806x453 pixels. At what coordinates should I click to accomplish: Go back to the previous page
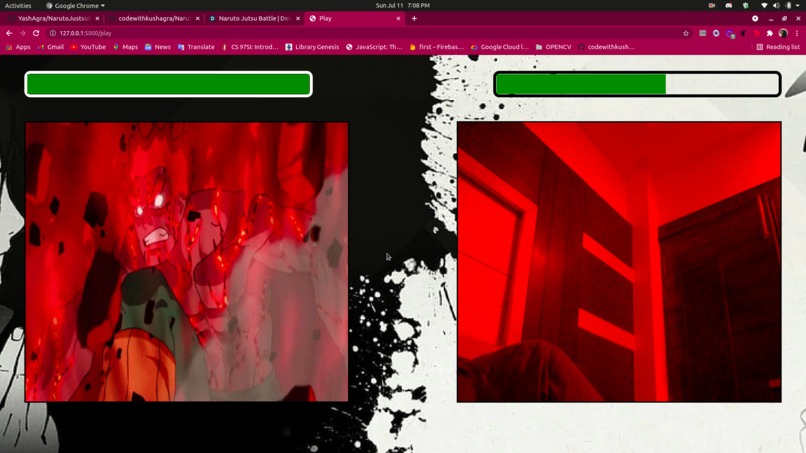(x=9, y=33)
